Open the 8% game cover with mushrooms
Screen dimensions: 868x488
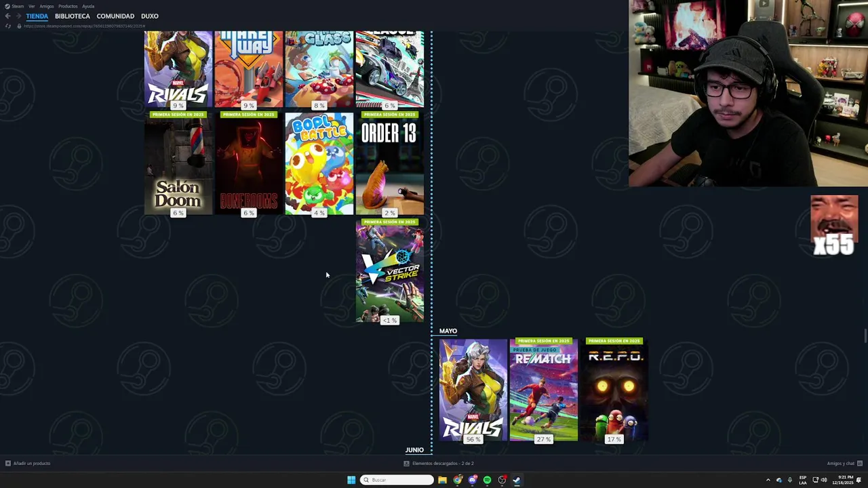coord(319,69)
